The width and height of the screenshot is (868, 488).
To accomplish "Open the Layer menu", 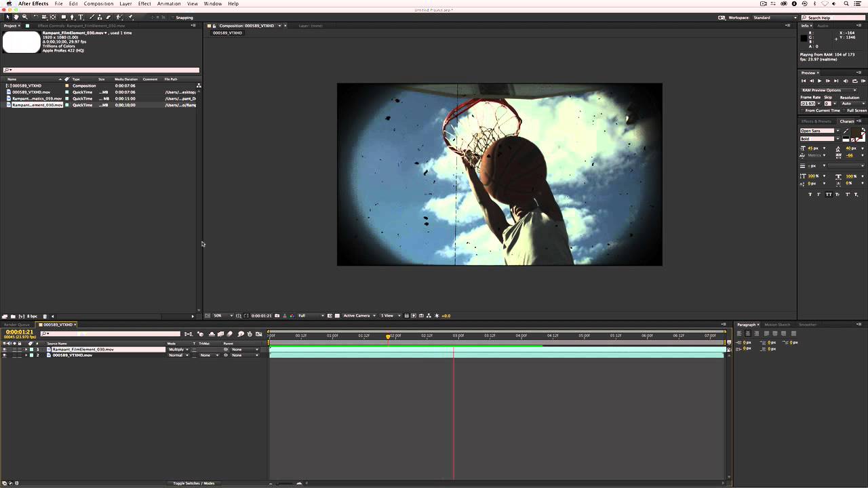I will click(x=125, y=4).
